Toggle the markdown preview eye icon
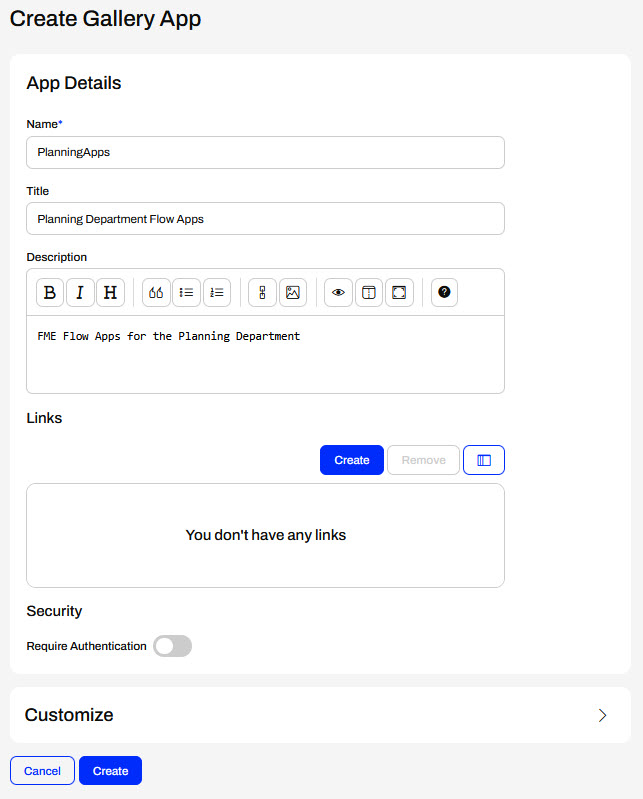This screenshot has width=643, height=799. click(x=339, y=292)
